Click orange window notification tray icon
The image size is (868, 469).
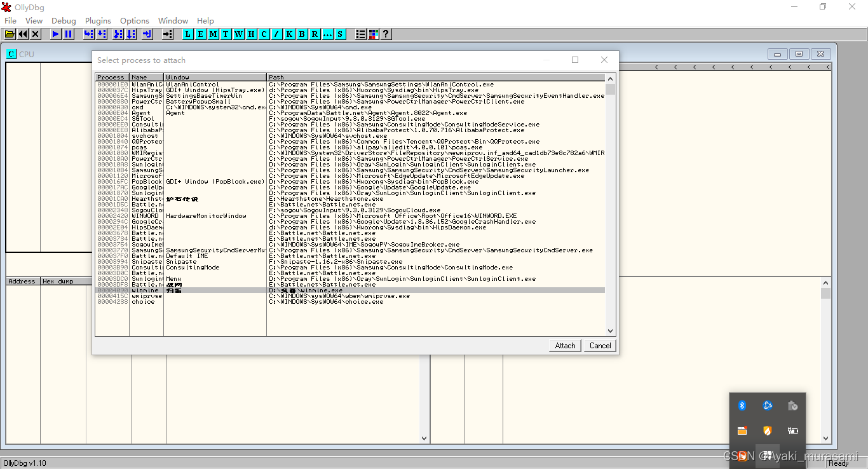coord(742,431)
